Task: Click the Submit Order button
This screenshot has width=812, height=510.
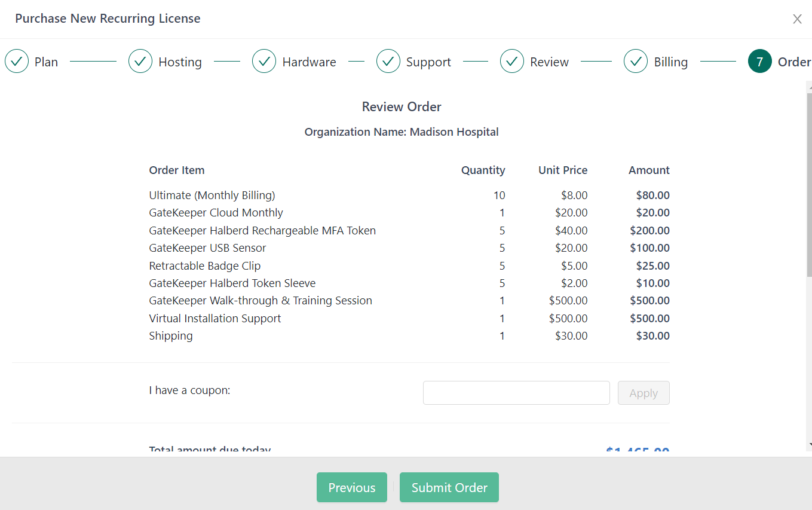Action: 449,487
